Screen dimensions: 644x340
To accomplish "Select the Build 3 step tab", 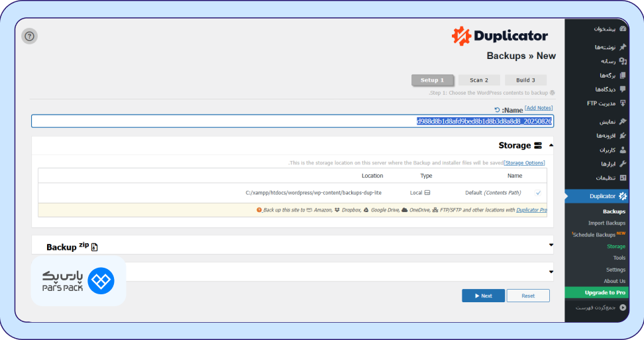I will tap(525, 80).
